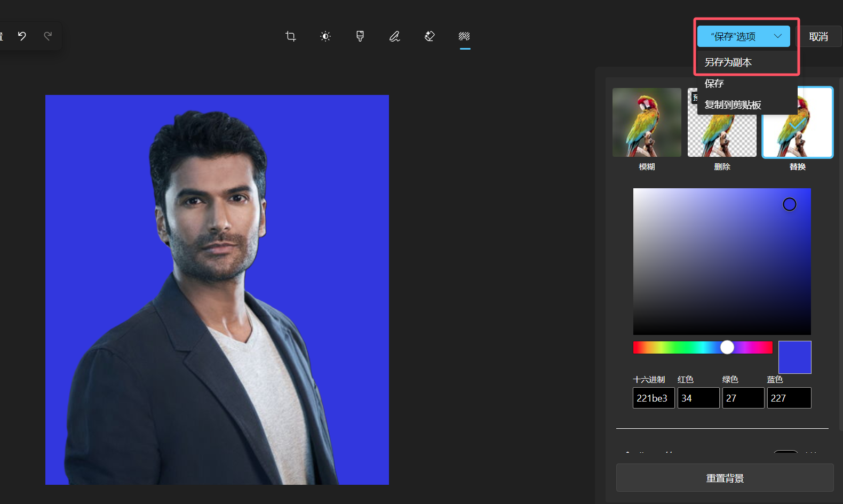
Task: Click the blue color preview swatch
Action: (795, 357)
